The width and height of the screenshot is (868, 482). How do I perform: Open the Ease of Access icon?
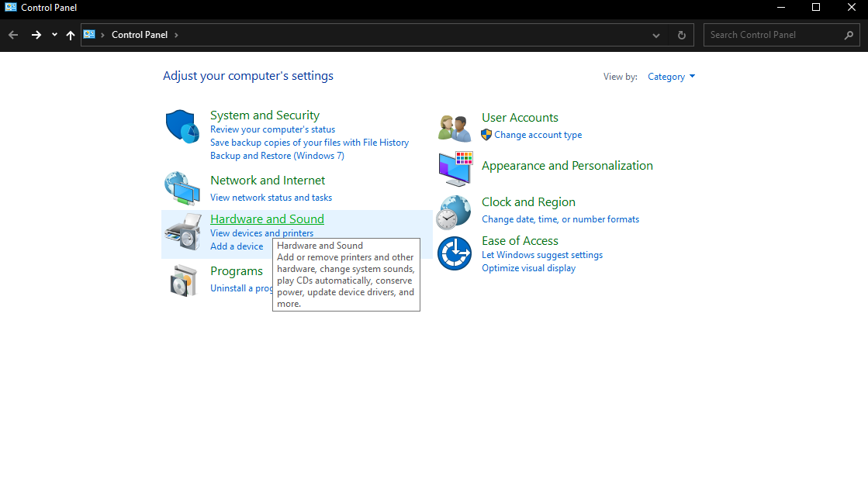[454, 253]
